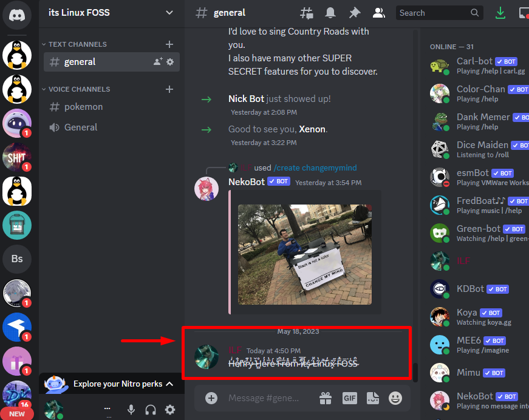This screenshot has width=529, height=420.
Task: Open the purple robot server icon
Action: tap(17, 123)
